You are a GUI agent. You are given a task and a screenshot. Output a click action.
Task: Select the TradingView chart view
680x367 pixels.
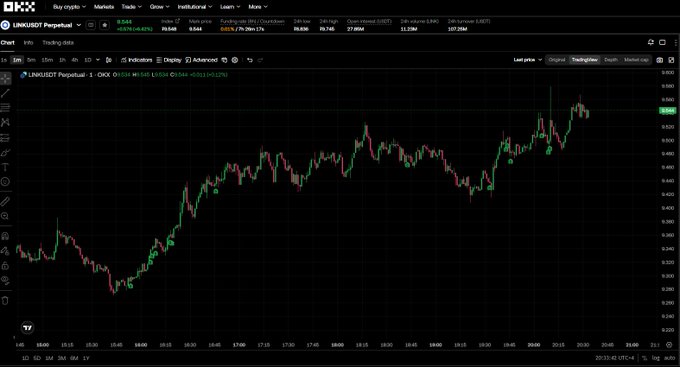pos(585,60)
